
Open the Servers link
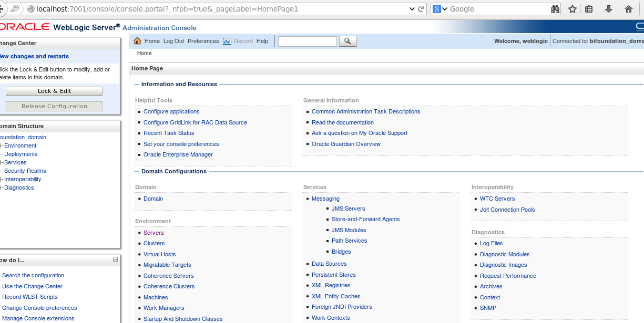154,233
